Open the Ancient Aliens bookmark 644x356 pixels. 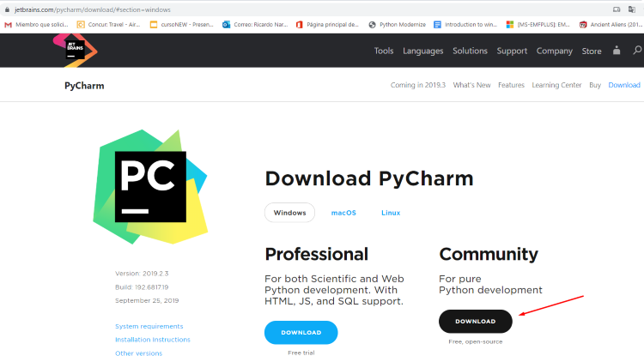tap(611, 25)
